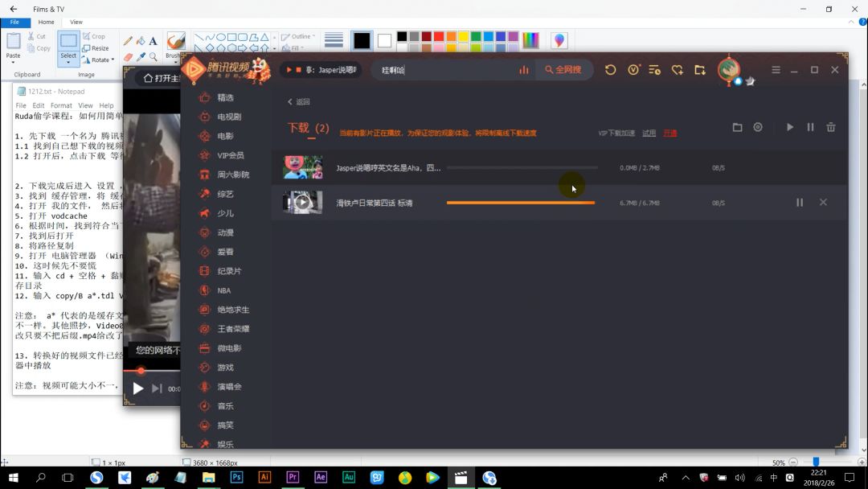Open Photoshop from the taskbar

[x=236, y=477]
